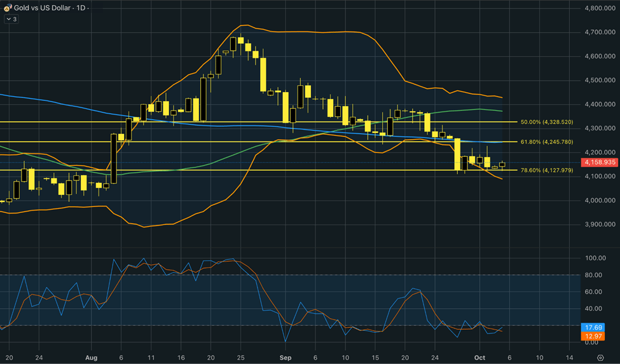
Task: Click the 25 date label on time axis
Action: 240,358
